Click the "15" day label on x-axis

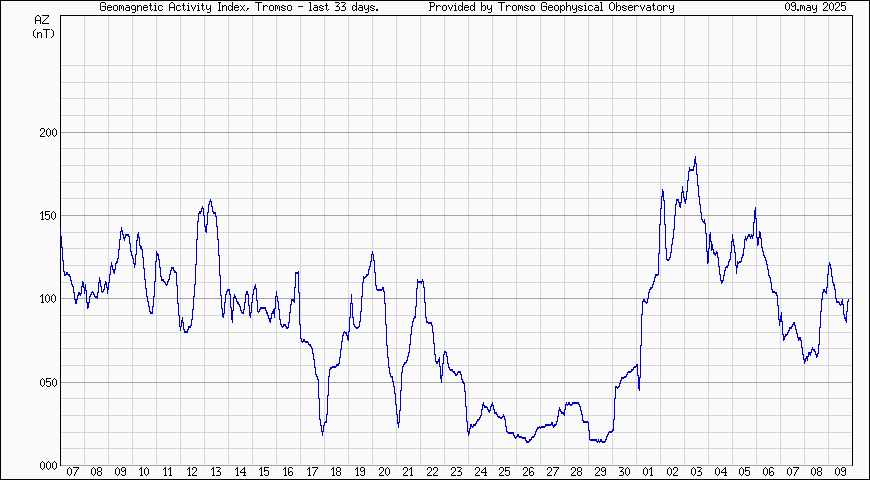pos(264,472)
